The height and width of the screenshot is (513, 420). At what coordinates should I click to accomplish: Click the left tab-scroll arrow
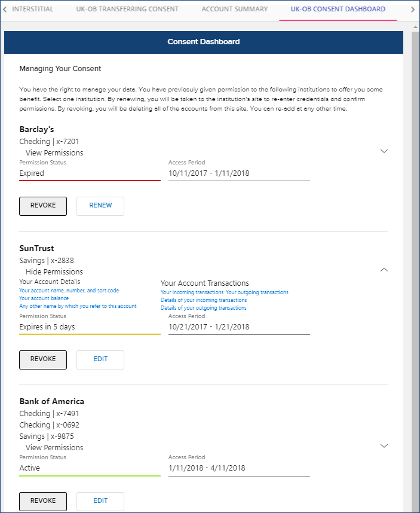coord(5,10)
